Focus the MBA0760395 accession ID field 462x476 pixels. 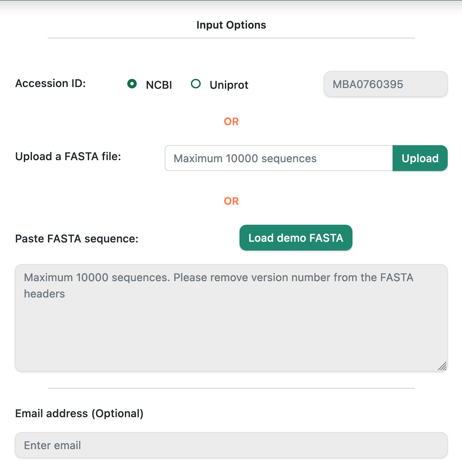tap(385, 84)
